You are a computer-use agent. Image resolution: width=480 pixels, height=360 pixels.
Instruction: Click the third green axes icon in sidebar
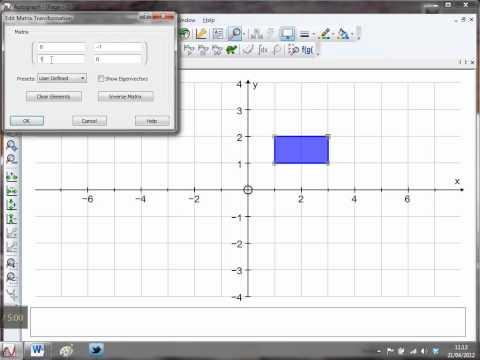[12, 204]
